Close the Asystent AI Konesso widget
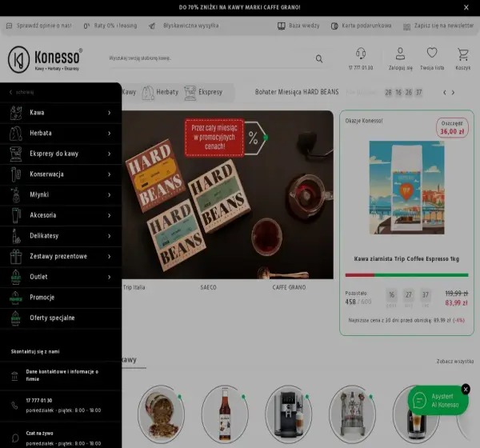The width and height of the screenshot is (480, 448). tap(466, 390)
